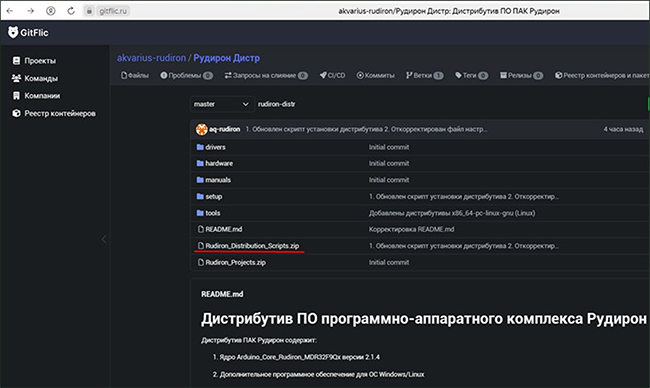The image size is (650, 388).
Task: Switch to the Коммиты tab
Action: pyautogui.click(x=376, y=75)
